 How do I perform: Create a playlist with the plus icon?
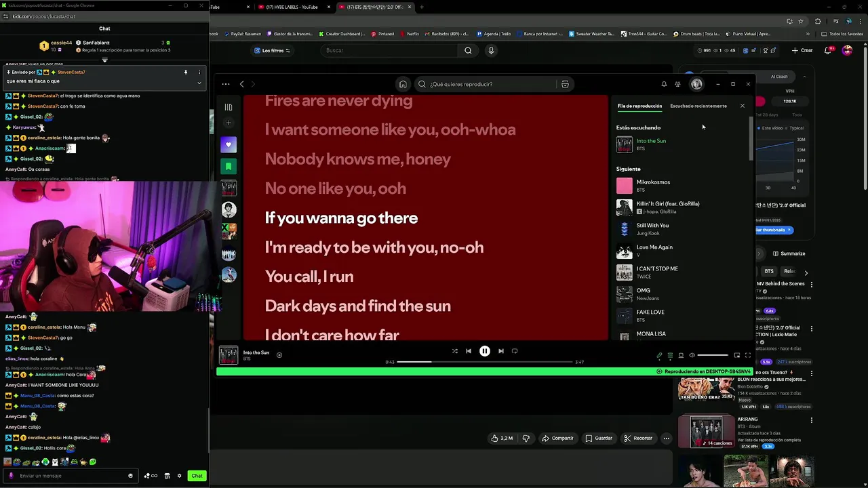[229, 123]
